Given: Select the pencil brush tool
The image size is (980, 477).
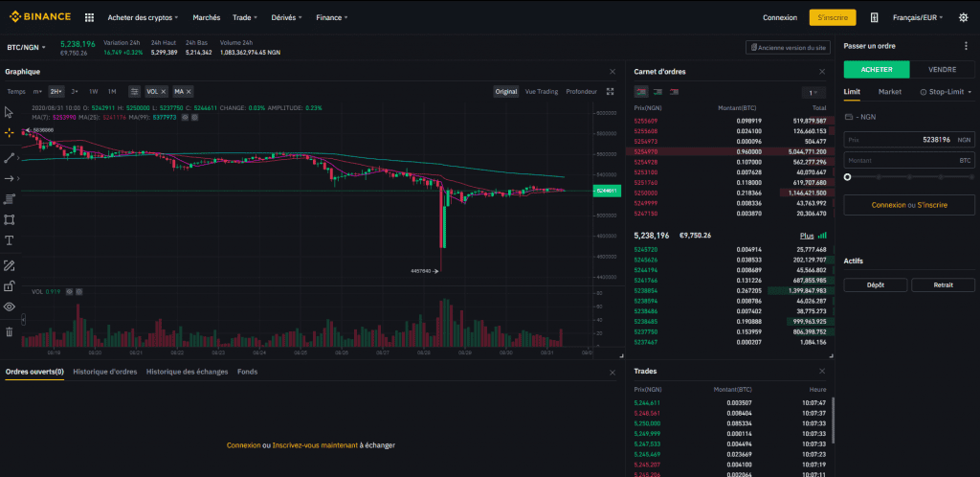Looking at the screenshot, I should (x=9, y=265).
